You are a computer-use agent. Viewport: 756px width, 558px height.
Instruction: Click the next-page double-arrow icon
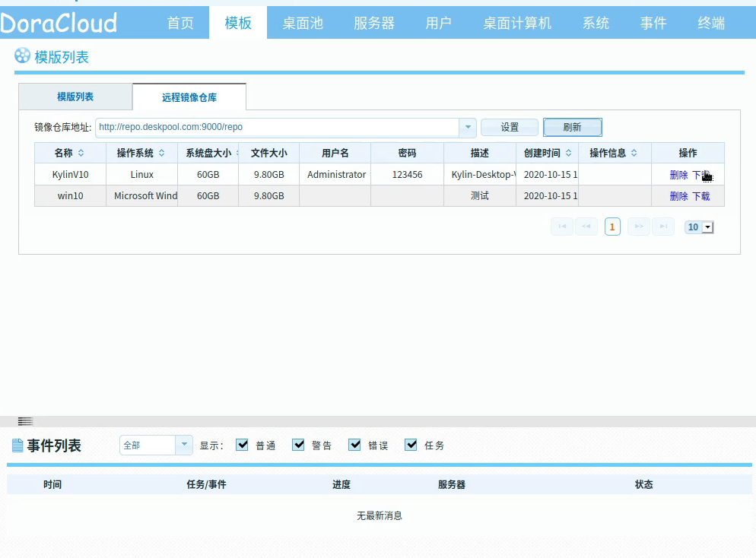[x=637, y=227]
